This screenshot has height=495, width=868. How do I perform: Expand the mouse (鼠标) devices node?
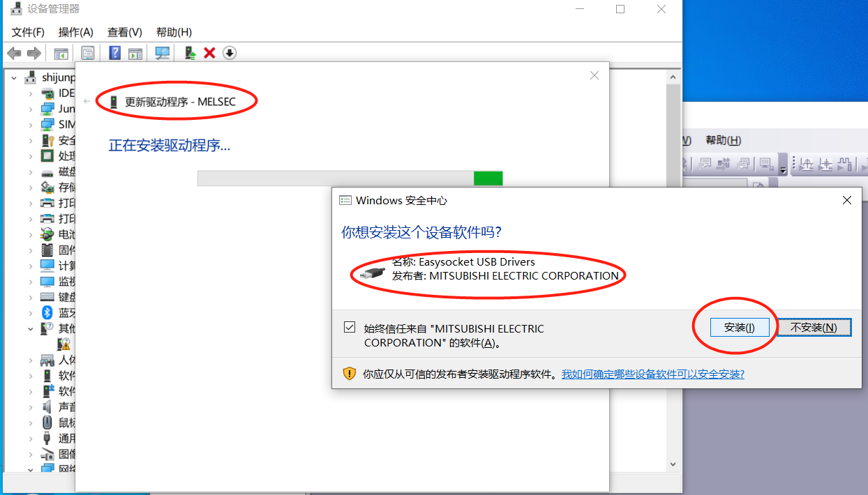(31, 422)
